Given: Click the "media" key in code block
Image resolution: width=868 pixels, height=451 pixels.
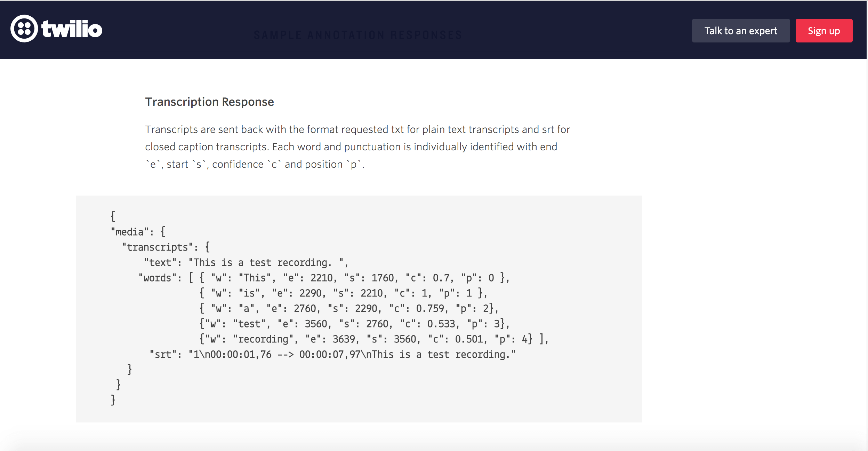Looking at the screenshot, I should [130, 232].
